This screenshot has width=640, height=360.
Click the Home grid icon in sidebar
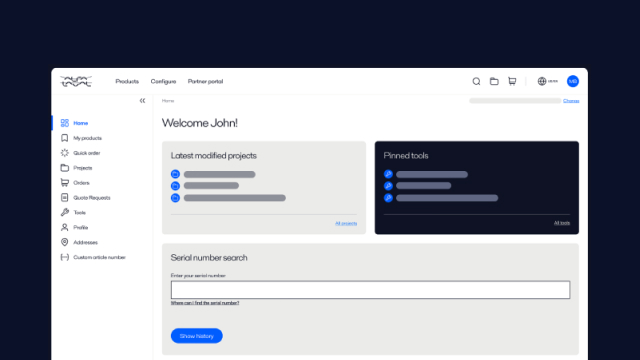pyautogui.click(x=64, y=123)
